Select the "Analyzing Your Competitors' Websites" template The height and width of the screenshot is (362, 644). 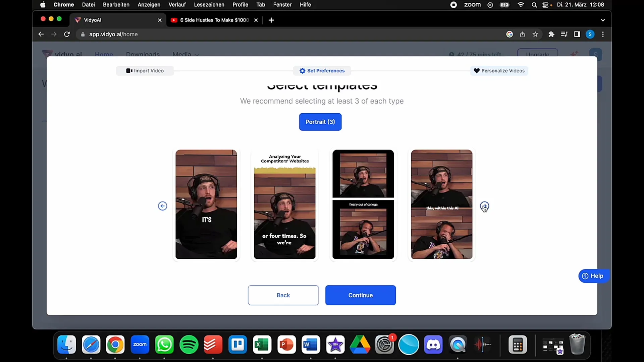[285, 204]
